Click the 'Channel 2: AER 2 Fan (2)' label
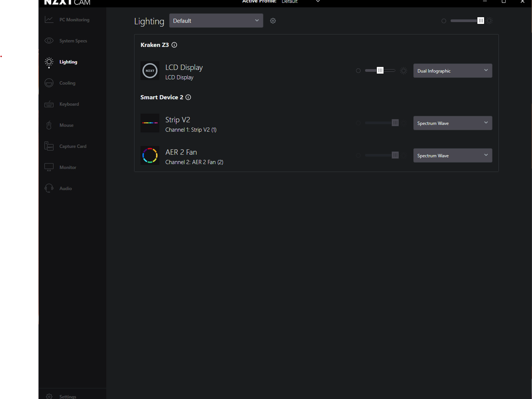 tap(194, 162)
